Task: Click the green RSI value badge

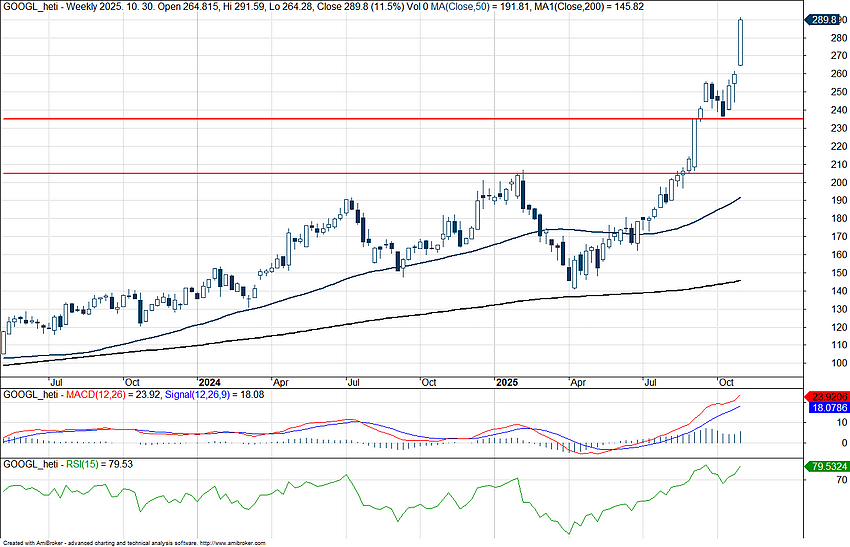Action: coord(826,465)
